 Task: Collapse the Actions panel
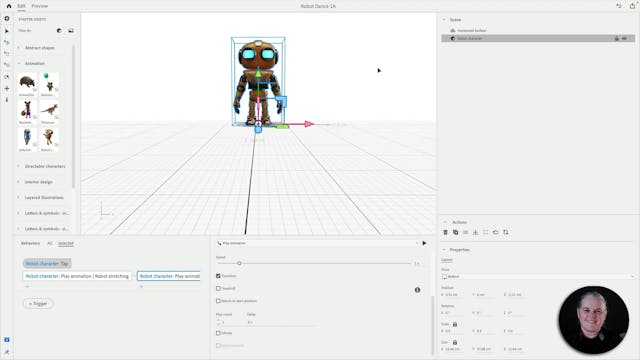[x=445, y=222]
